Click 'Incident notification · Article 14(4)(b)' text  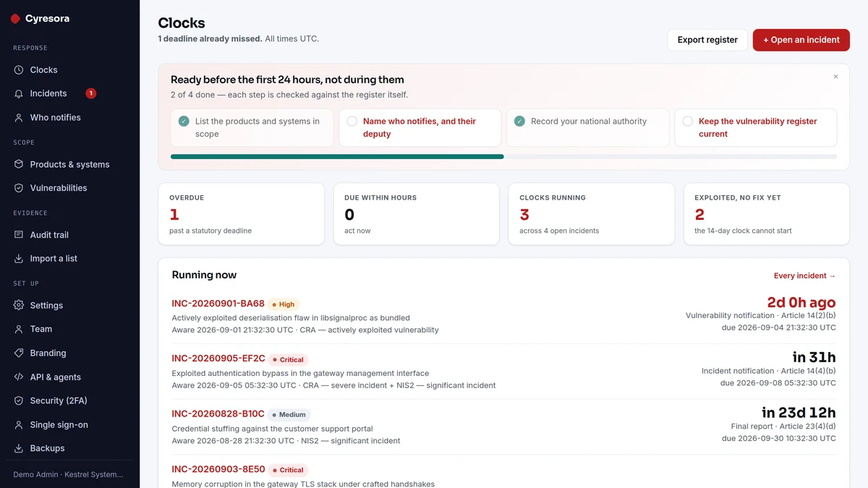tap(769, 371)
